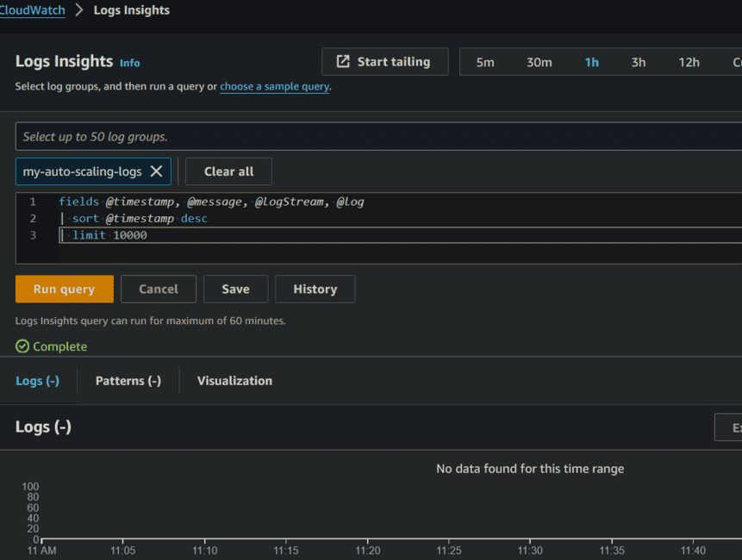
Task: Open the query History
Action: (x=315, y=289)
